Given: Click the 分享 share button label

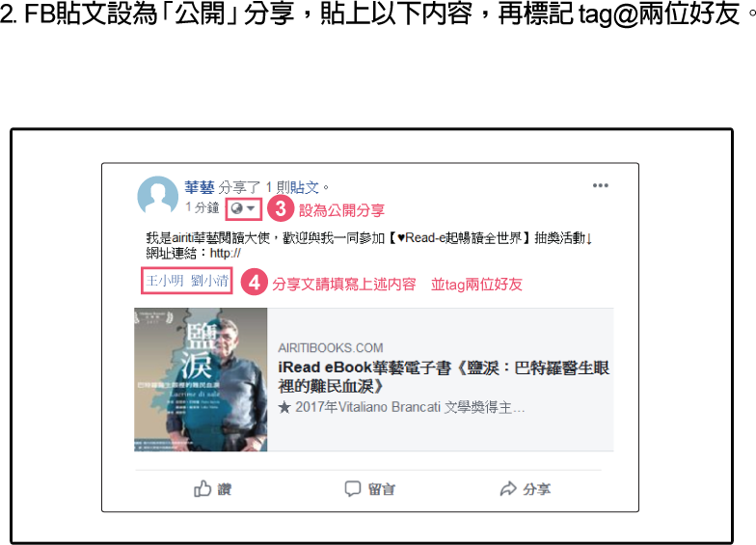Looking at the screenshot, I should [536, 490].
